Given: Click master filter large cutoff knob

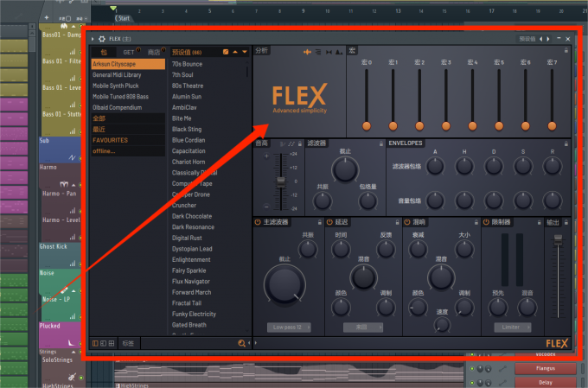Looking at the screenshot, I should click(x=284, y=284).
